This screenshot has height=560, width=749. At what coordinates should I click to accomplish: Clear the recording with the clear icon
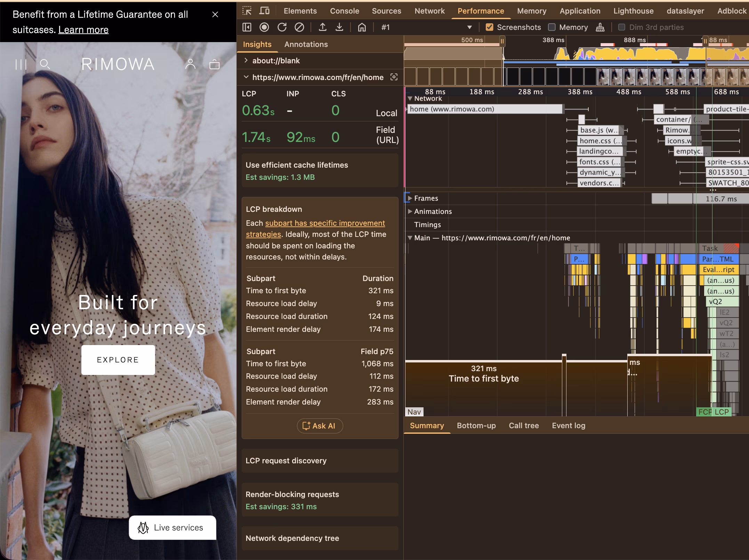pos(299,27)
